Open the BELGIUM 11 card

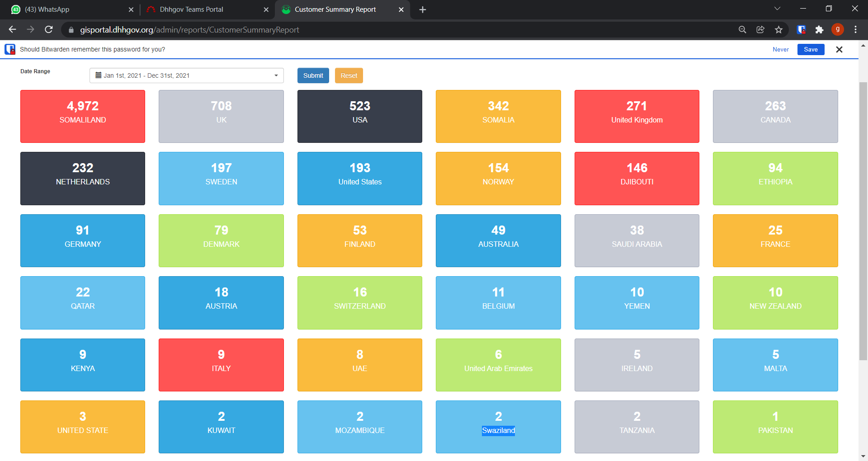click(498, 303)
